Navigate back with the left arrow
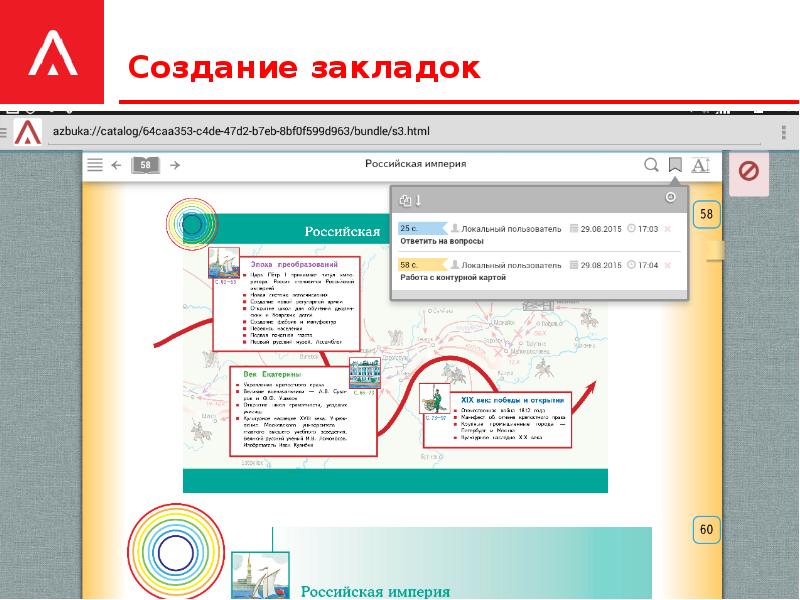 [118, 164]
